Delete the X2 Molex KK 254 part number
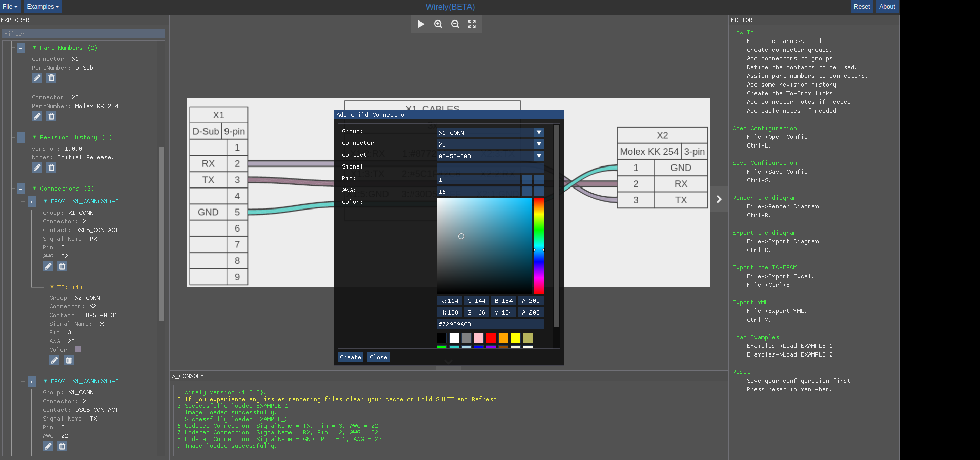Screen dimensions: 980x460 pyautogui.click(x=51, y=116)
